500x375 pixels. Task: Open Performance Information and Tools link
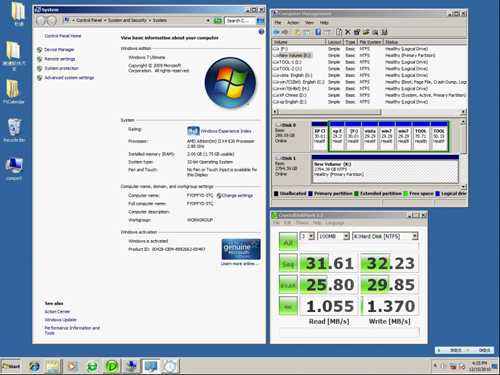[x=72, y=330]
